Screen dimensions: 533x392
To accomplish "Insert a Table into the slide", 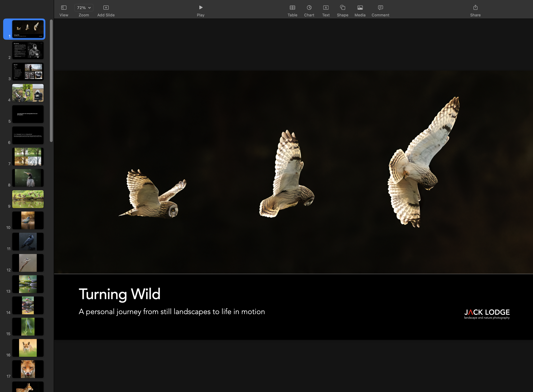I will [x=292, y=10].
